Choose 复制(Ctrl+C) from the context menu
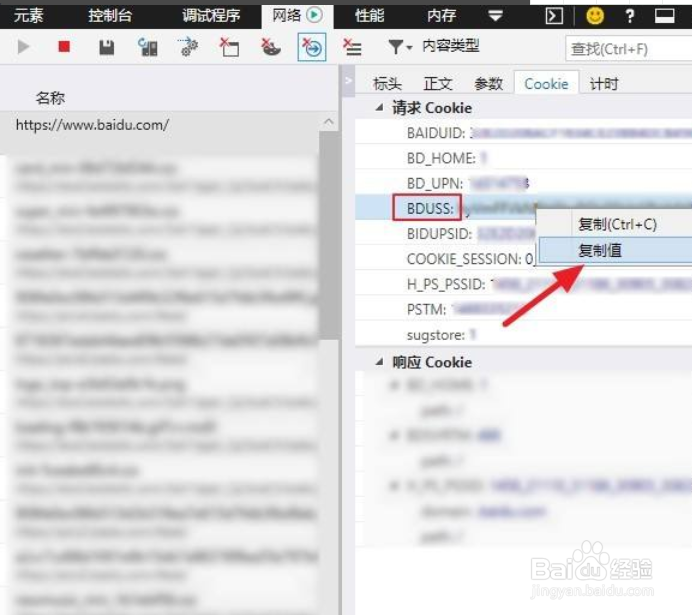Screen dimensions: 692x615 tap(615, 224)
